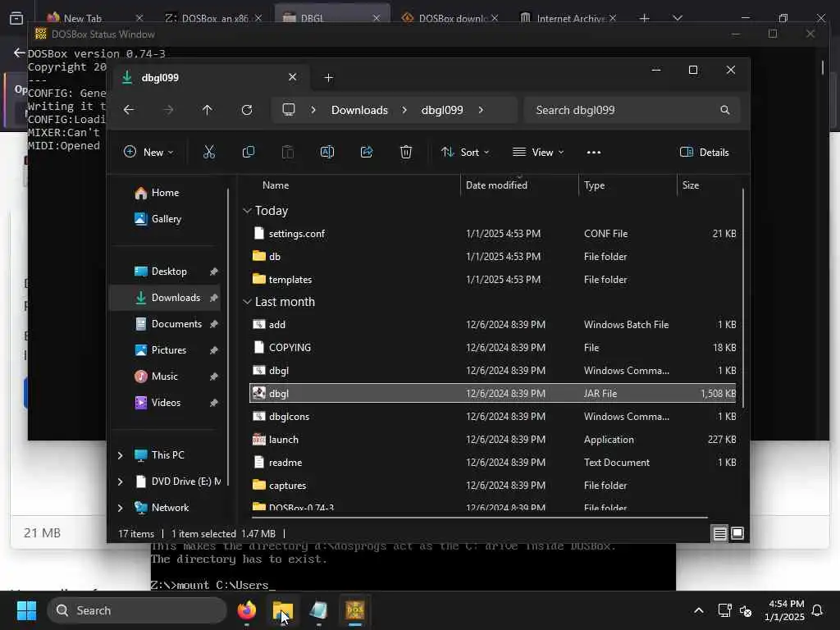This screenshot has width=840, height=630.
Task: Open the Home item in sidebar
Action: [164, 192]
